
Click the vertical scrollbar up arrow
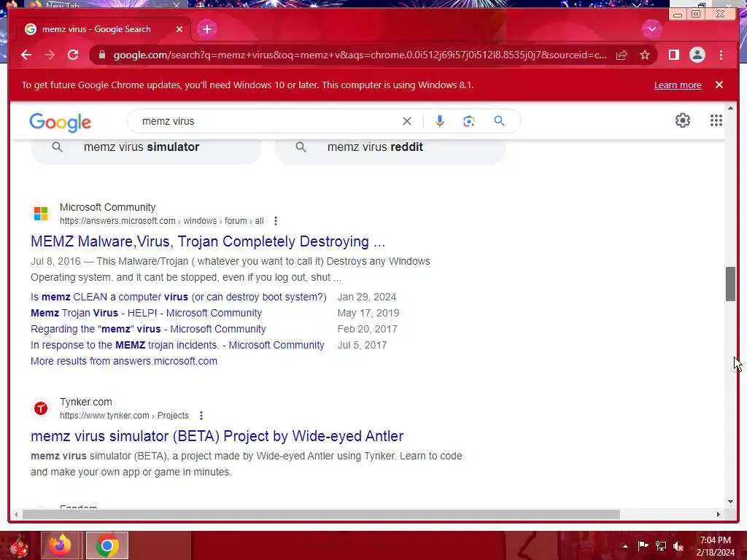click(x=730, y=109)
